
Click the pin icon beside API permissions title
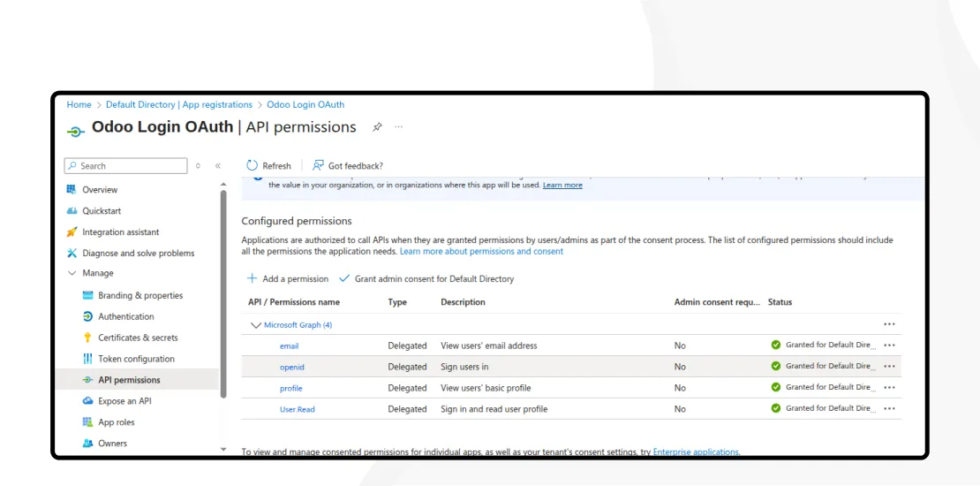tap(377, 127)
